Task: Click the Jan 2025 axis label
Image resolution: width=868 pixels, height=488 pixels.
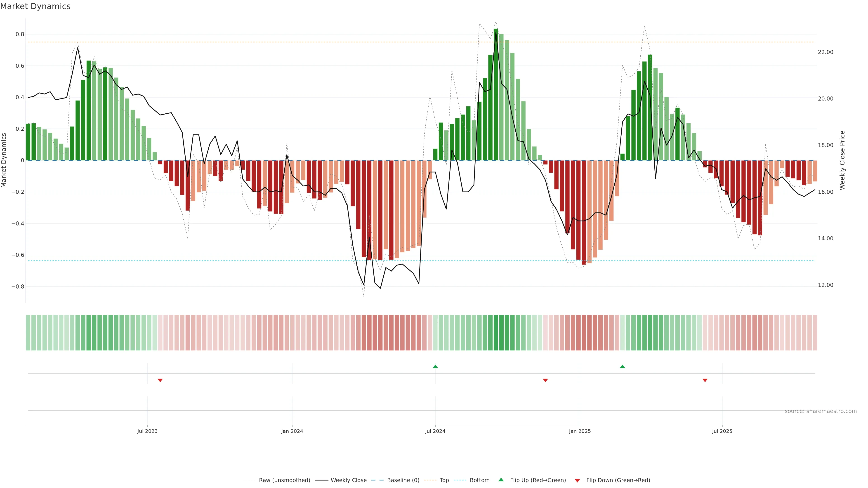Action: (x=580, y=431)
